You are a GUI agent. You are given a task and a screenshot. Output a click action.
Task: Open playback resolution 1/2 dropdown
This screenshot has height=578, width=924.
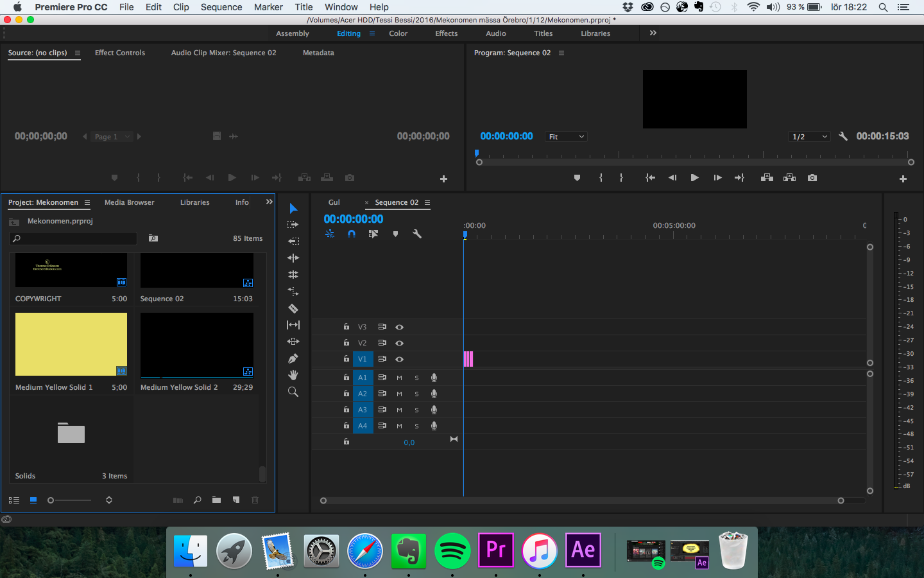pos(809,137)
